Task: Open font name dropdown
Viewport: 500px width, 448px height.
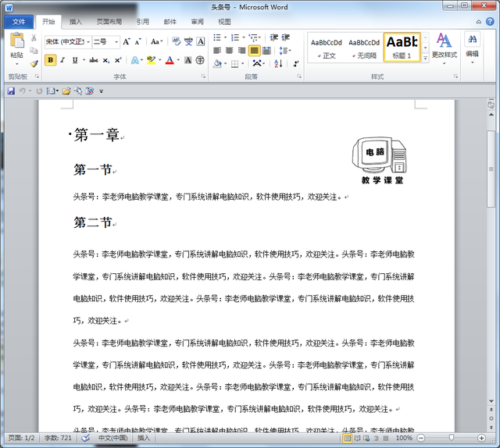Action: pyautogui.click(x=88, y=42)
